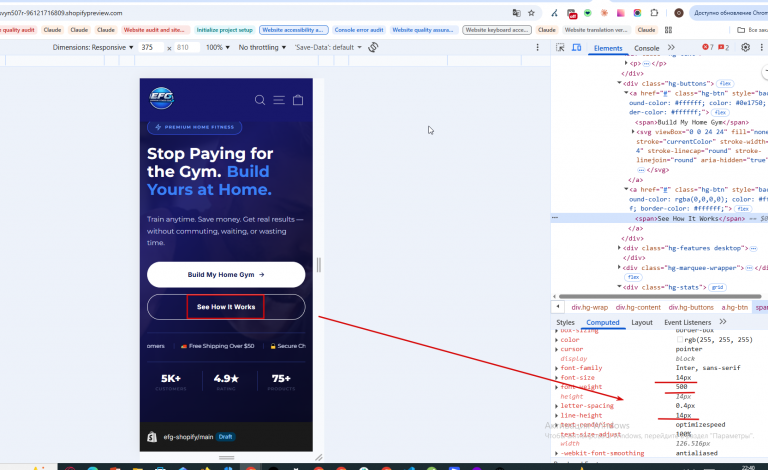Click the Shopify bag icon in preview bar

(x=152, y=437)
